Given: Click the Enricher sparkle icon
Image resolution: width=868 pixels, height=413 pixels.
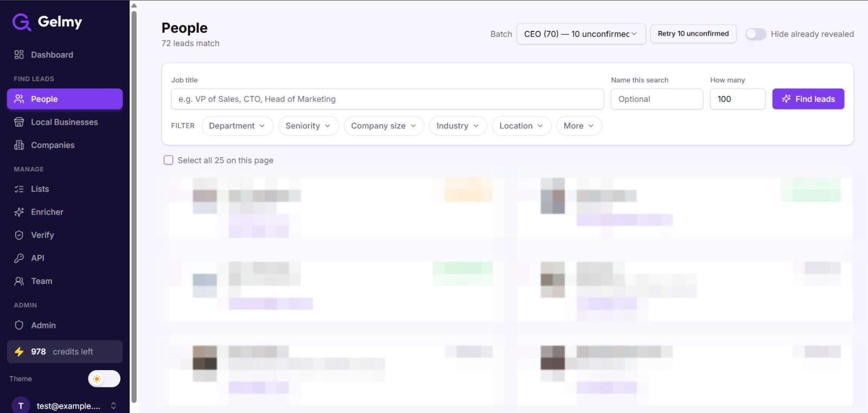Looking at the screenshot, I should [x=19, y=212].
